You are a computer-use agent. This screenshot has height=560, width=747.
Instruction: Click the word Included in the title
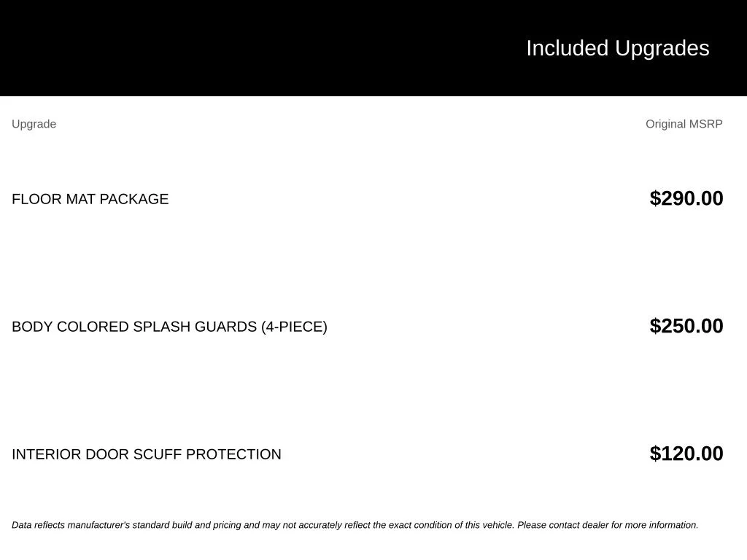pyautogui.click(x=568, y=49)
